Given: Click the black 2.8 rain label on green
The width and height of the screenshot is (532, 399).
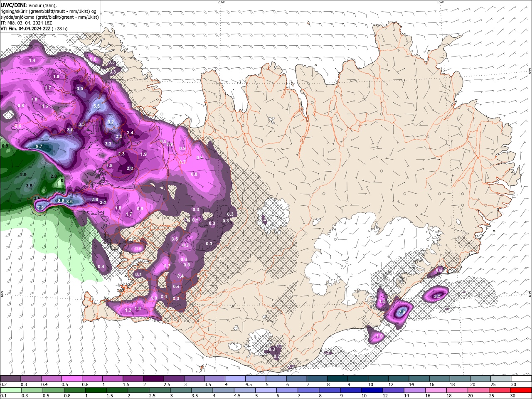Looking at the screenshot, I should (x=54, y=176).
